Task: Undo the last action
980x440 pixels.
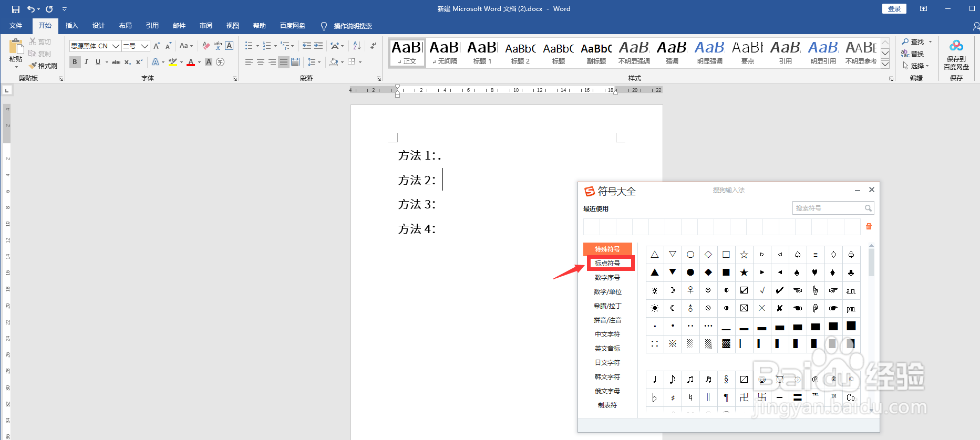Action: [31, 9]
